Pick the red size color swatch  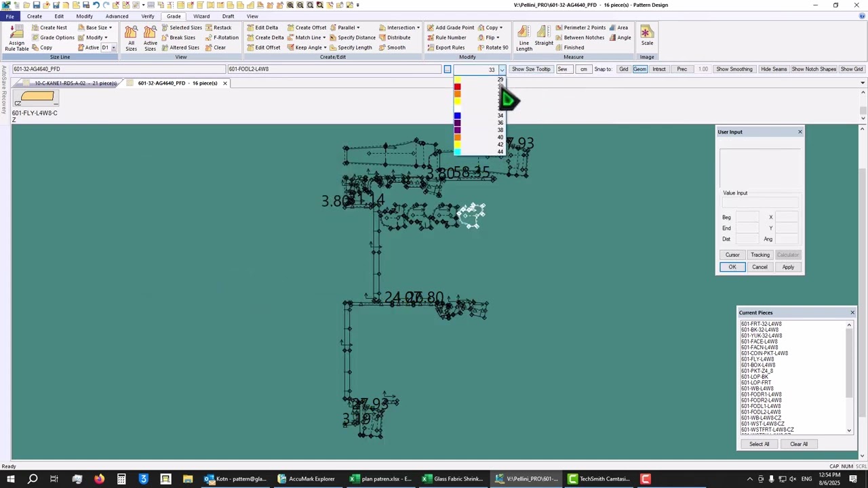(457, 87)
